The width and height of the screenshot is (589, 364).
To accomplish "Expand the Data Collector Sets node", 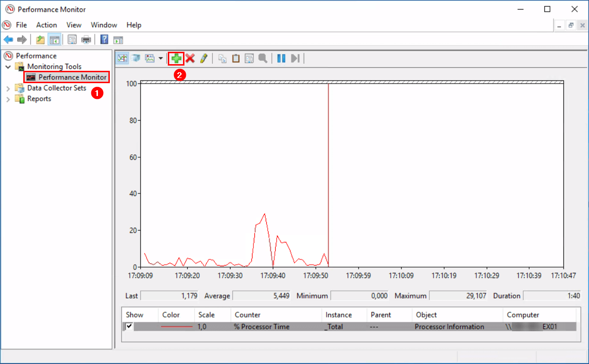I will point(8,88).
